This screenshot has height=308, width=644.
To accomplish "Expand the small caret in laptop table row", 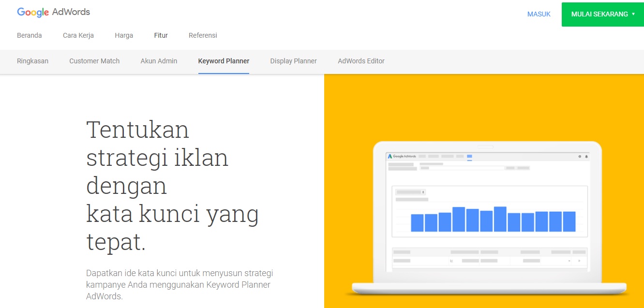I will (569, 261).
